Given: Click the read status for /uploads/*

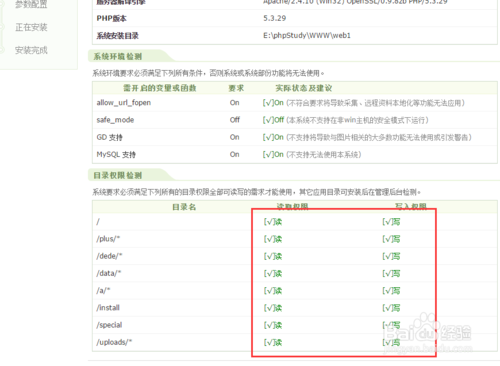Looking at the screenshot, I should pyautogui.click(x=273, y=343).
